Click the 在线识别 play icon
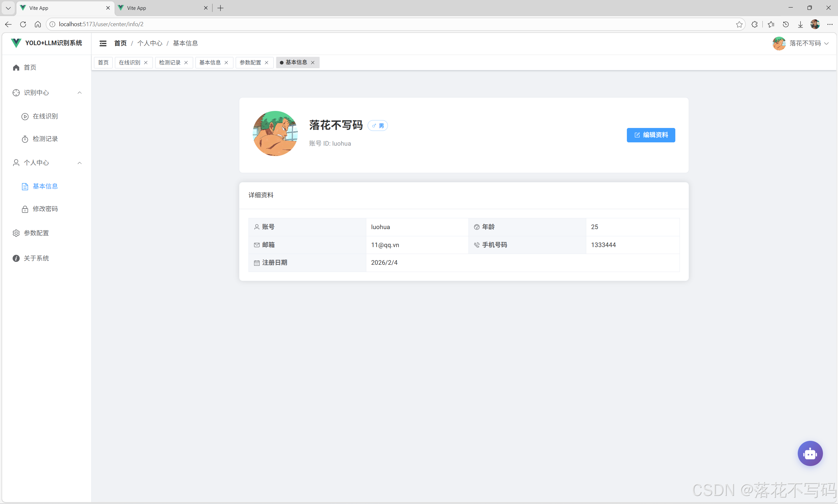 pos(25,116)
